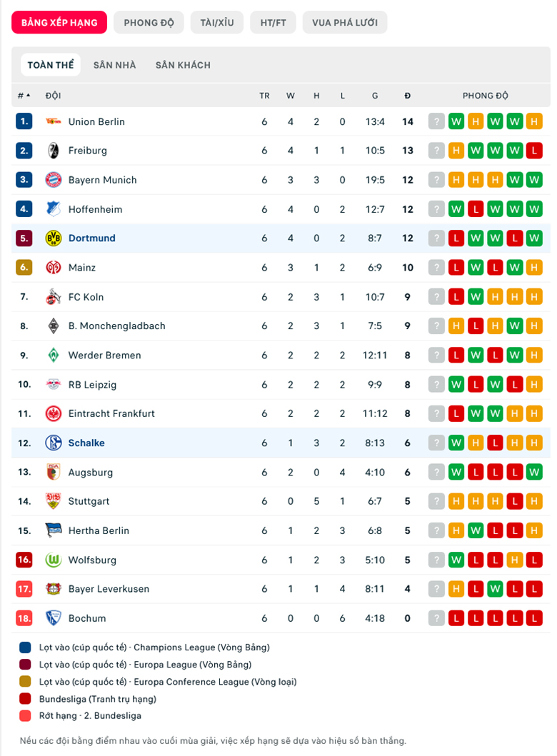This screenshot has width=557, height=756.
Task: Open the TÀI/XỈU tab
Action: [x=217, y=23]
